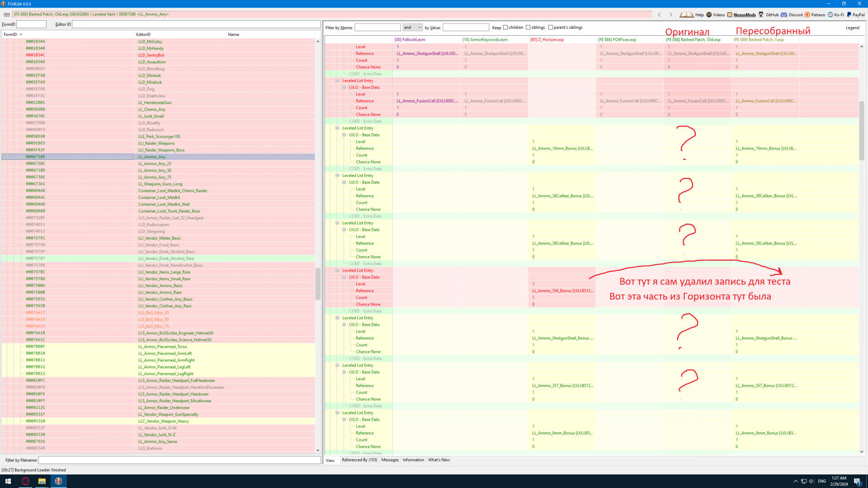Open the 'and' filter operator dropdown
The image size is (868, 488).
(x=412, y=28)
